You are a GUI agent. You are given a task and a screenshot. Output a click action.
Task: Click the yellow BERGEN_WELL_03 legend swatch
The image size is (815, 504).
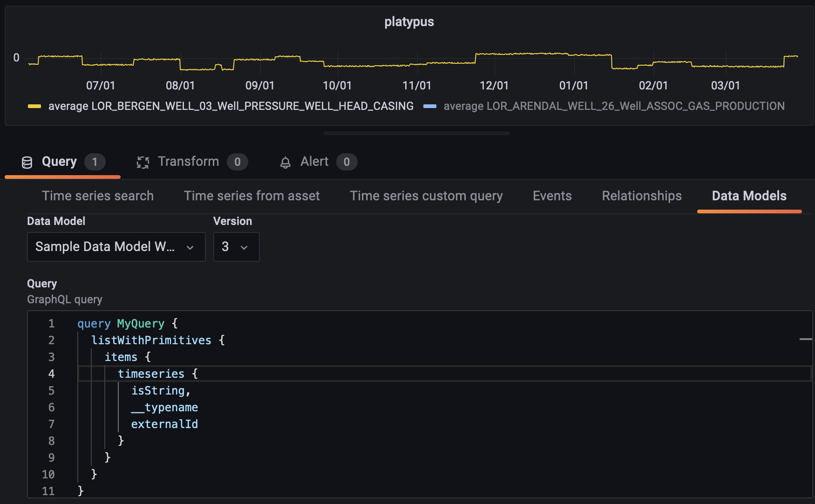point(34,106)
